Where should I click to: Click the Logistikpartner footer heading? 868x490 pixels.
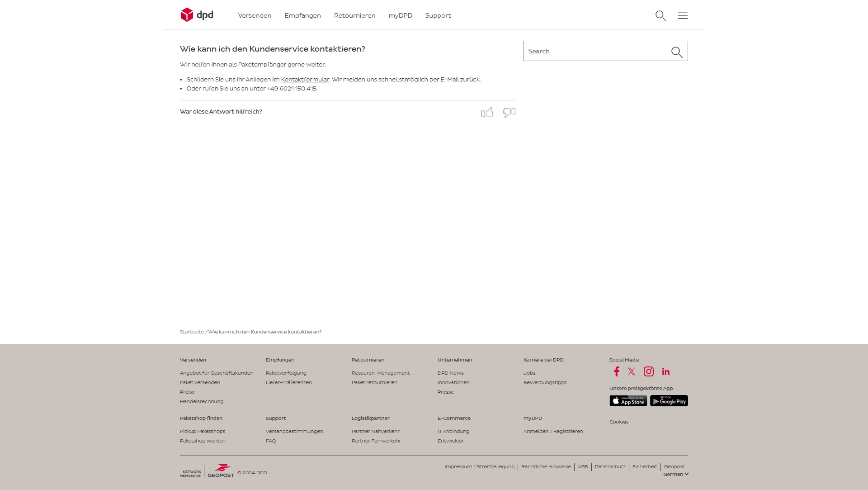coord(370,418)
